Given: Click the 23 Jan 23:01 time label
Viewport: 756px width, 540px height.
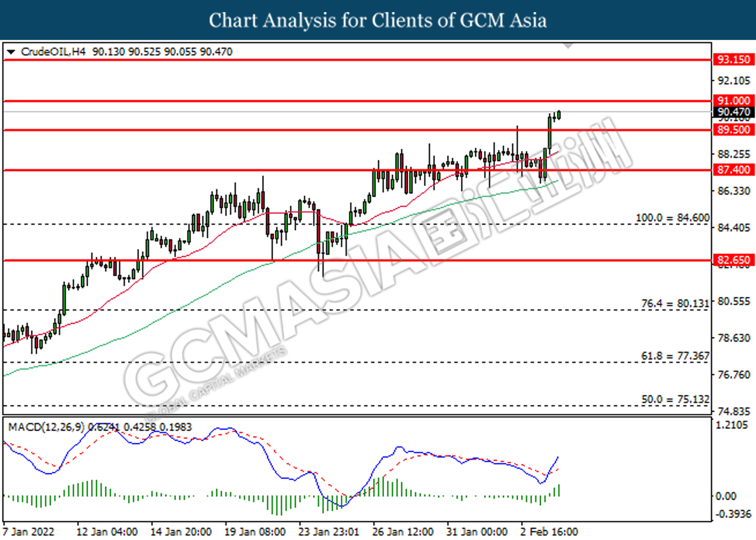Looking at the screenshot, I should [329, 532].
